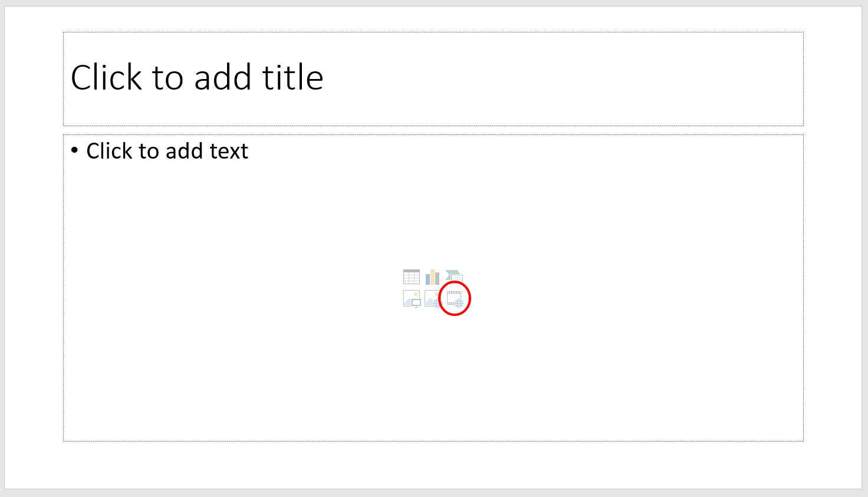Click the 'Click to add title' text

click(x=197, y=77)
